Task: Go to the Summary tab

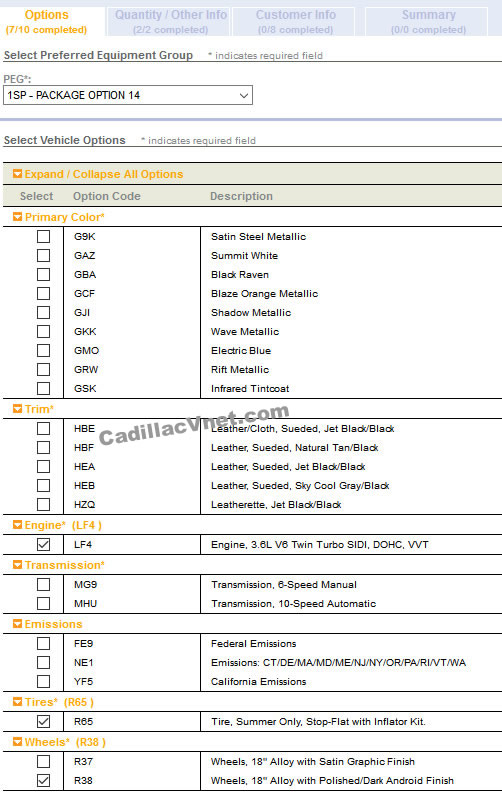Action: [x=429, y=22]
